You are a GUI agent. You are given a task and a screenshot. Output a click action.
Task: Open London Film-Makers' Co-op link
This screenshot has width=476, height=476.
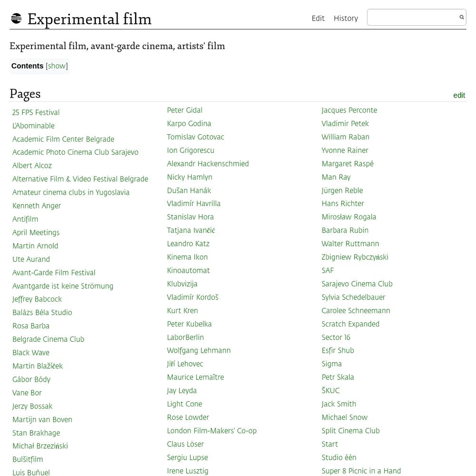point(212,431)
